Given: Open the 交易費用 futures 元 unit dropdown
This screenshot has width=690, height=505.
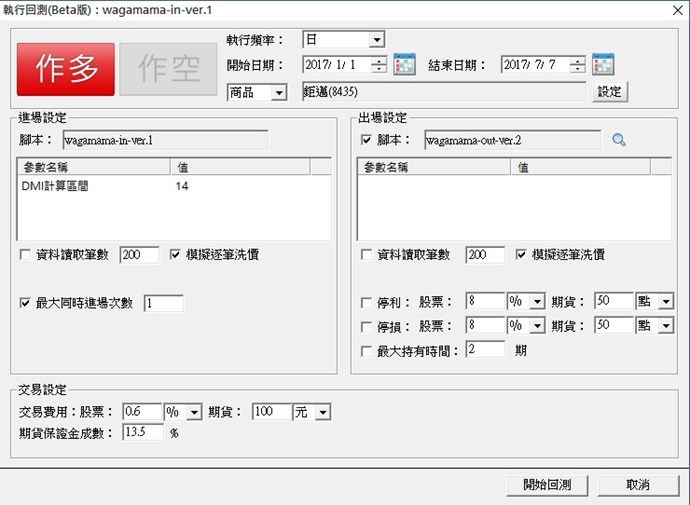Looking at the screenshot, I should point(322,412).
